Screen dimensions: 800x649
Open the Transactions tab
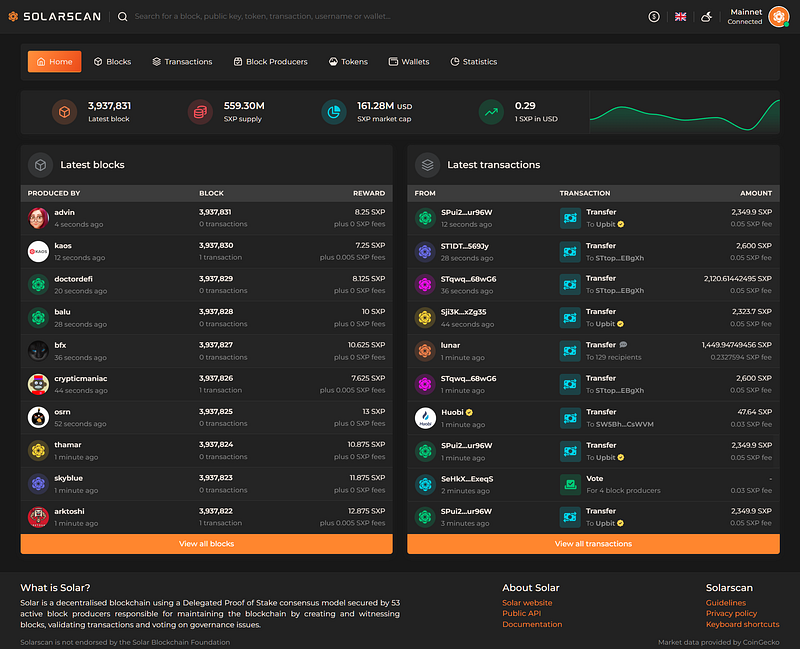182,62
